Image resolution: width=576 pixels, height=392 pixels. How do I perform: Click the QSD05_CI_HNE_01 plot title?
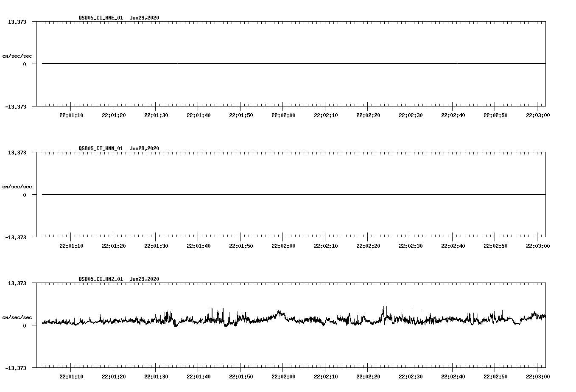(101, 18)
